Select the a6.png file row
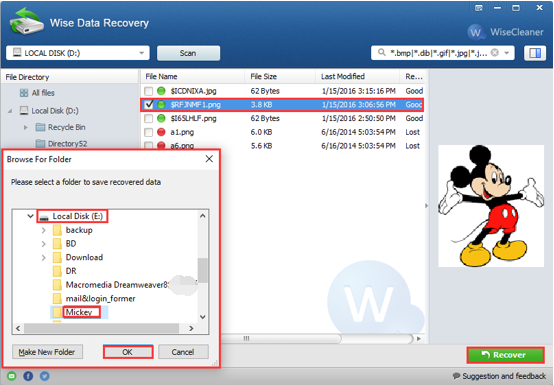Viewport: 554px width, 385px height. pyautogui.click(x=283, y=146)
